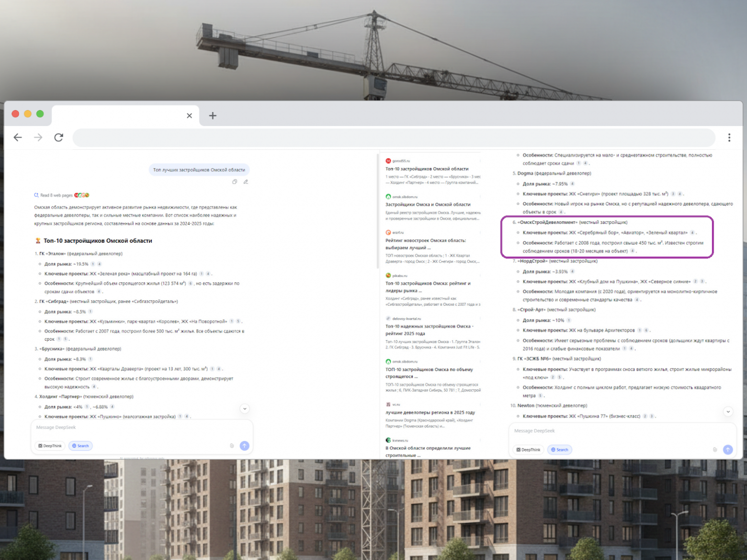This screenshot has width=747, height=560.
Task: Toggle the DeepThink mode in left chat input
Action: (x=49, y=446)
